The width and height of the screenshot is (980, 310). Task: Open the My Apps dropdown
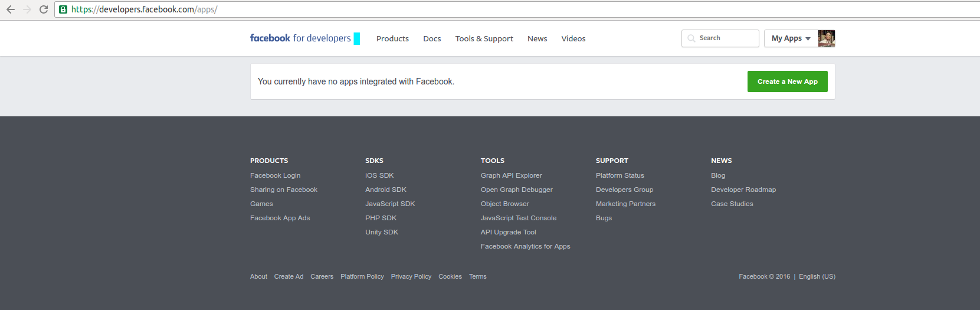pos(791,38)
